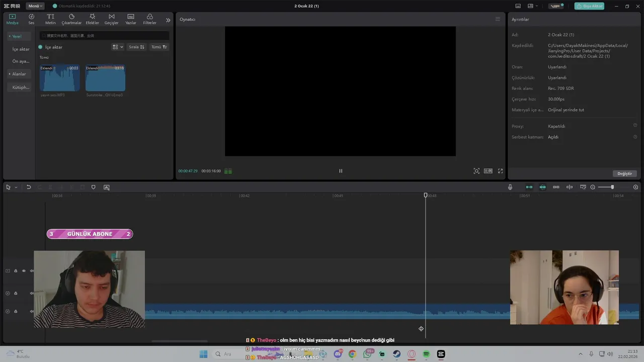The width and height of the screenshot is (644, 362).
Task: Open the pointer tool dropdown arrow
Action: point(16,187)
